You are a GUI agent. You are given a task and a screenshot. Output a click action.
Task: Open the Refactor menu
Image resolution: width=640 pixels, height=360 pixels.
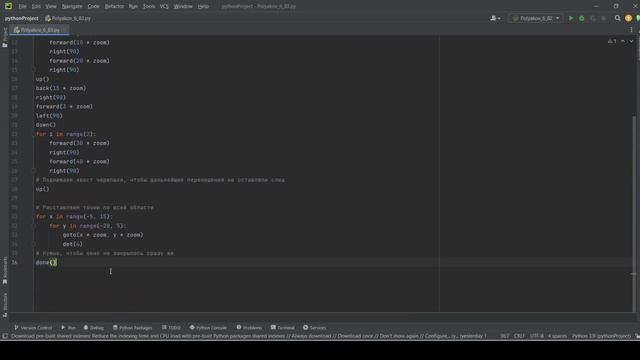(x=114, y=6)
